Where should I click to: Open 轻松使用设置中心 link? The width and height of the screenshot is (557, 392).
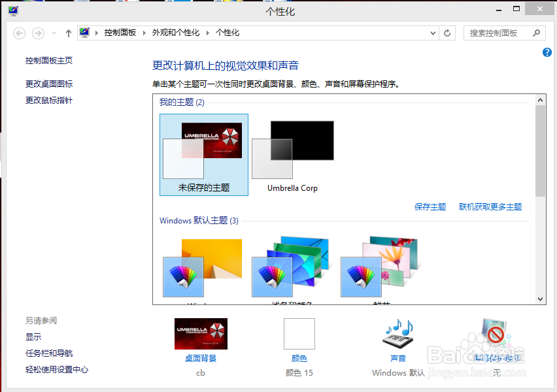pyautogui.click(x=57, y=370)
